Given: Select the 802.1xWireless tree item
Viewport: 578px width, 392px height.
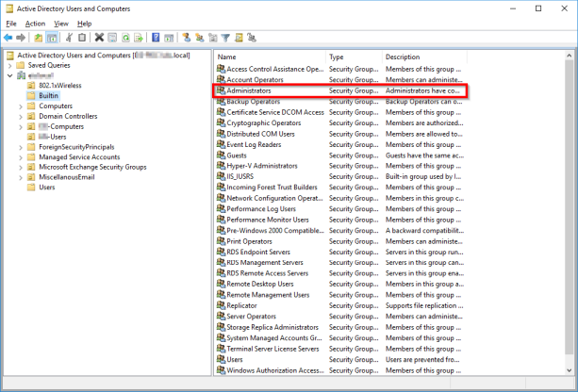Looking at the screenshot, I should tap(60, 86).
